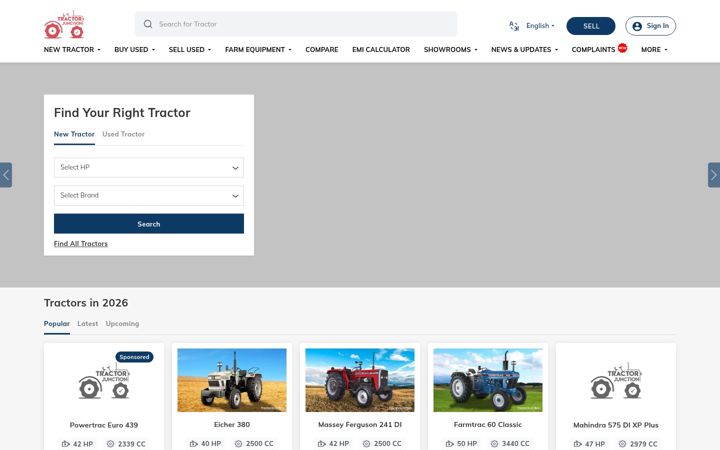
Task: Open Select Brand dropdown
Action: (x=149, y=196)
